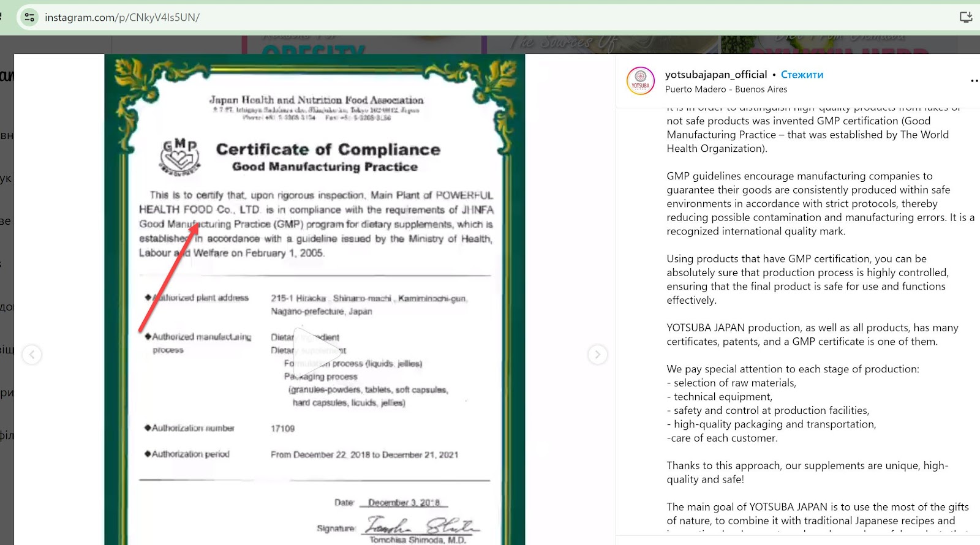The width and height of the screenshot is (980, 545).
Task: Open the Puerto Madero - Buenos Aires location
Action: (726, 89)
